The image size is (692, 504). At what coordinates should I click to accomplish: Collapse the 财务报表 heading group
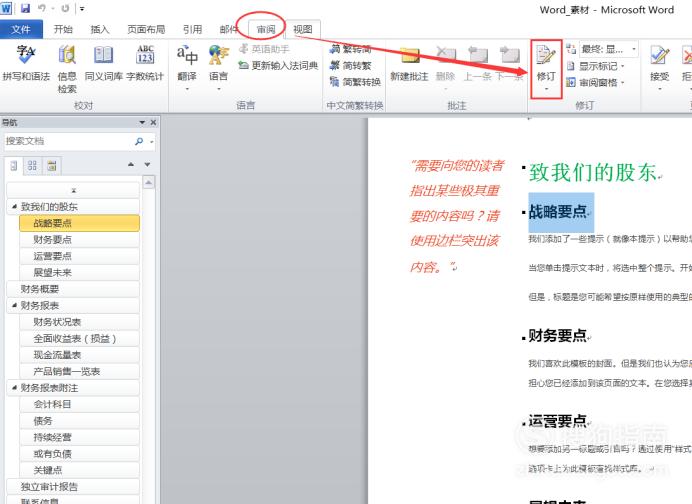point(15,305)
